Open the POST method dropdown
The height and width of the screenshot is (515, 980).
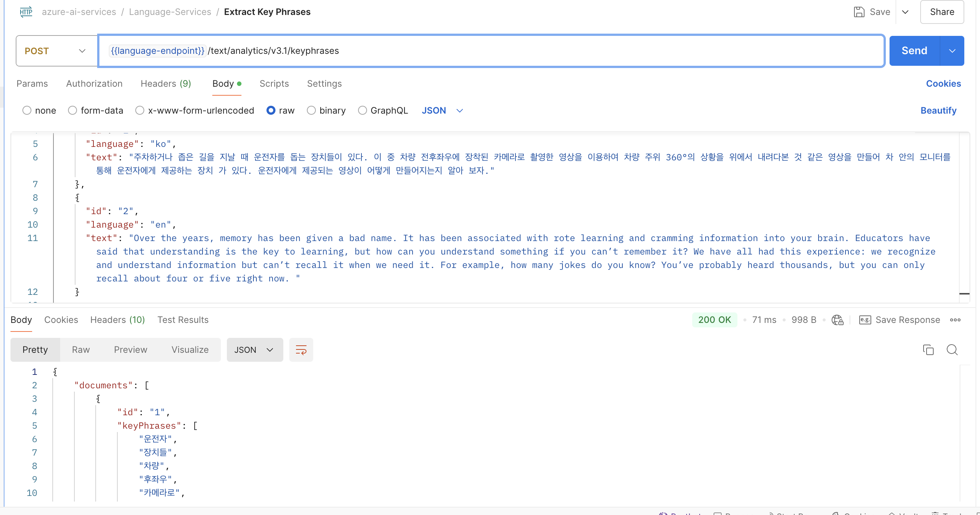[x=56, y=51]
